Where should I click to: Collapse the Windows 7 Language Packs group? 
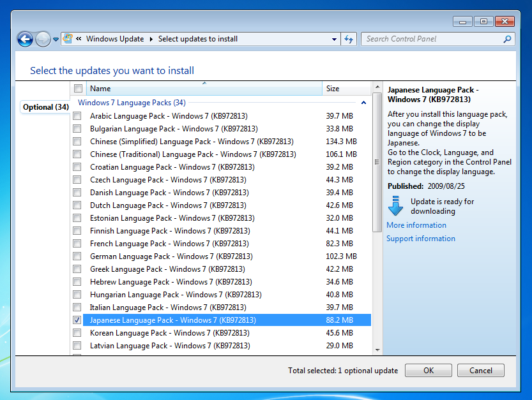coord(363,102)
